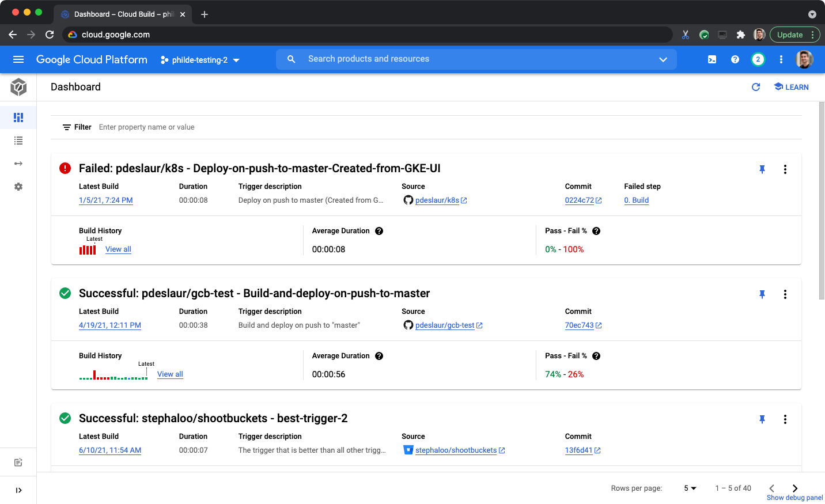Open commit 13f6d41 link
This screenshot has height=504, width=825.
click(582, 450)
